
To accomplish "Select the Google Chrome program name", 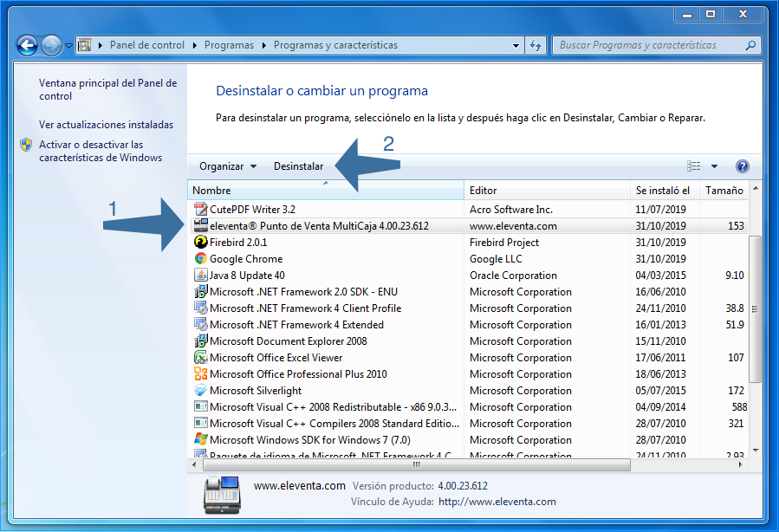I will [x=246, y=259].
